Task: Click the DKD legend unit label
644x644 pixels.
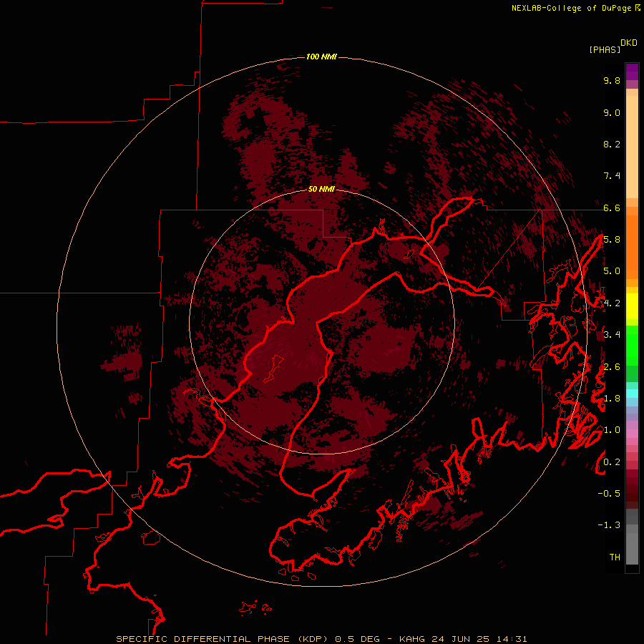Action: (x=629, y=43)
